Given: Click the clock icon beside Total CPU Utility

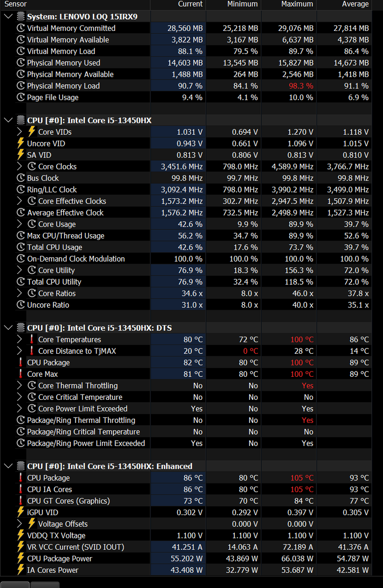Looking at the screenshot, I should pos(21,282).
